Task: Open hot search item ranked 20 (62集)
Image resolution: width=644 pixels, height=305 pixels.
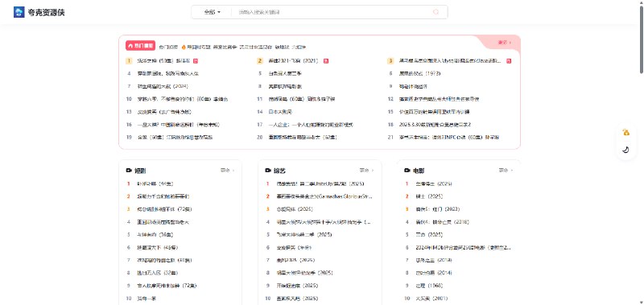Action: pyautogui.click(x=303, y=137)
